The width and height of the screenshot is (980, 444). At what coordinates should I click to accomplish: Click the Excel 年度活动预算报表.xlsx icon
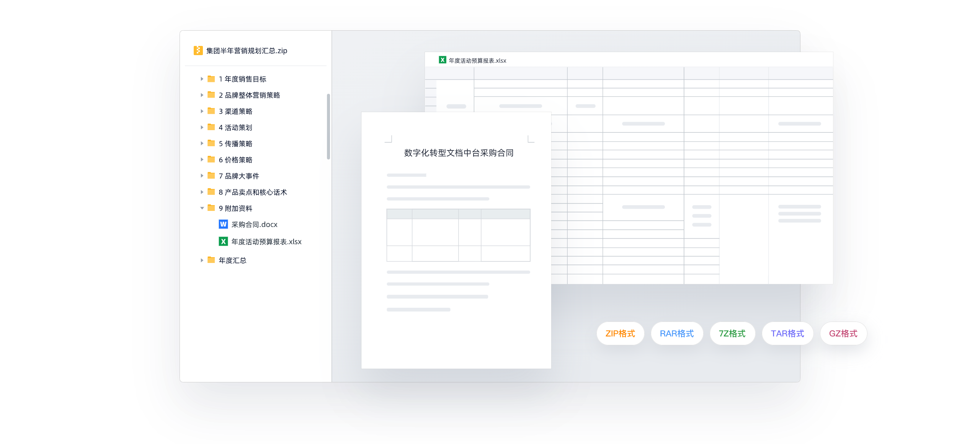coord(222,240)
